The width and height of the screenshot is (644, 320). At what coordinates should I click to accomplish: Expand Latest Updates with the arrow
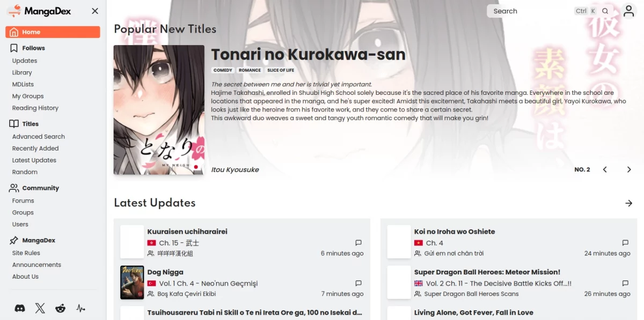(629, 203)
